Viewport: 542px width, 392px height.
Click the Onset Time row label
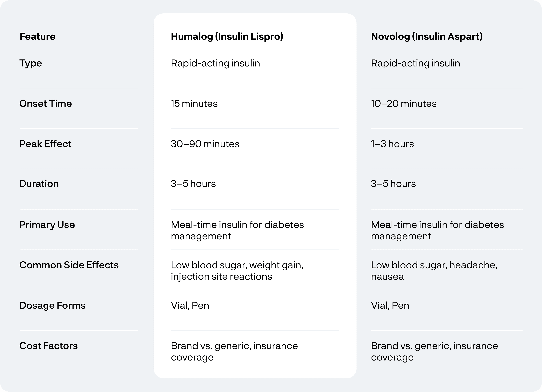coord(45,104)
